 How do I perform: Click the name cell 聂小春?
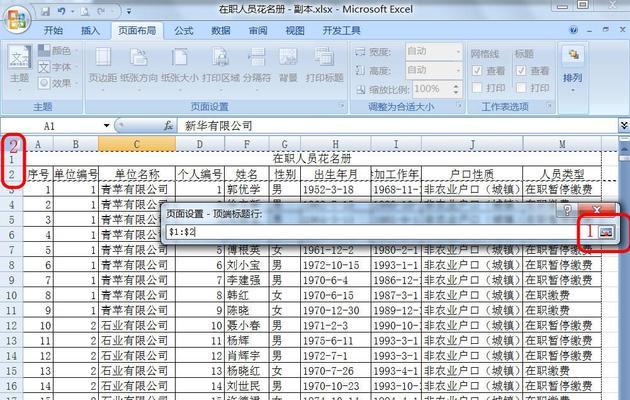tap(247, 326)
